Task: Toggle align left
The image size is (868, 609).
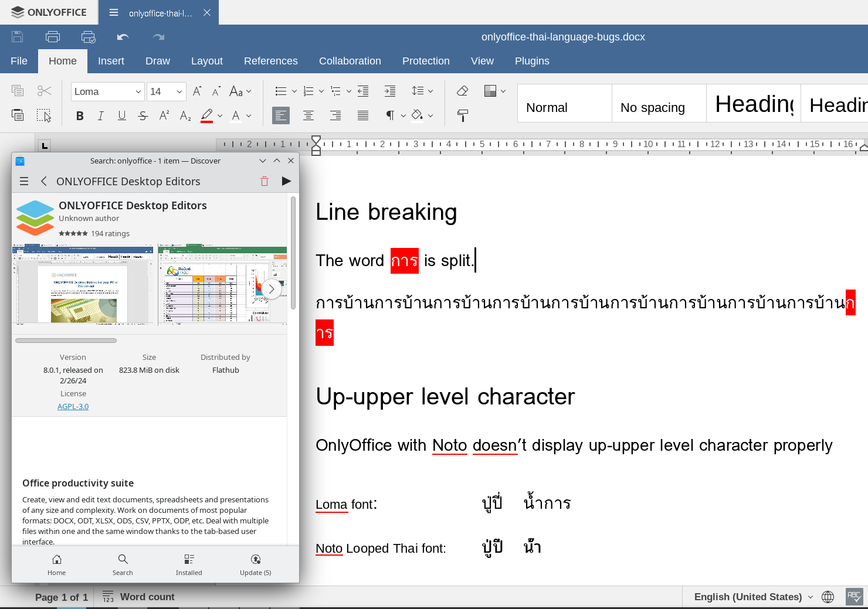Action: coord(281,115)
